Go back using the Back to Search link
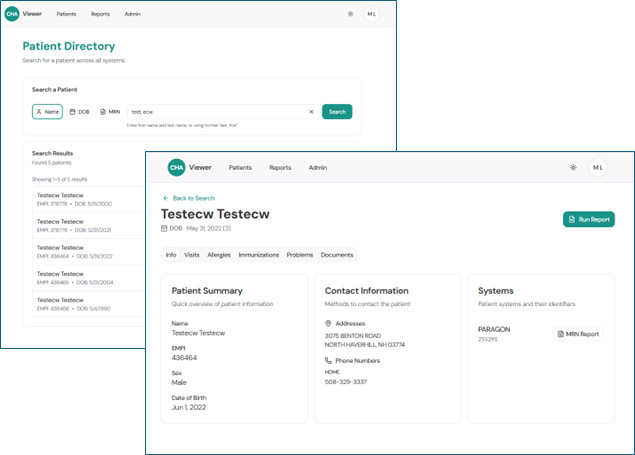Viewport: 635px width, 455px height. 188,198
